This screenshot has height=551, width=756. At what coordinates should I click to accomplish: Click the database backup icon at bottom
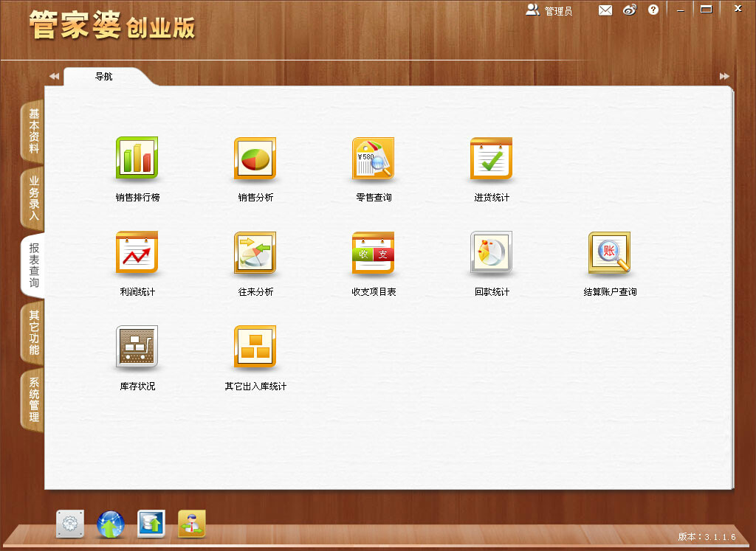click(151, 524)
